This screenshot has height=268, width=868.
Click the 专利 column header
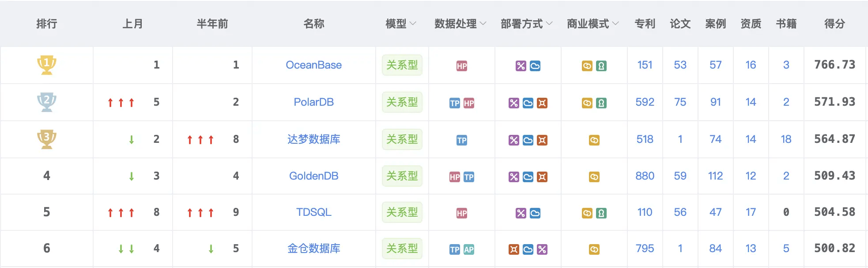tap(645, 24)
